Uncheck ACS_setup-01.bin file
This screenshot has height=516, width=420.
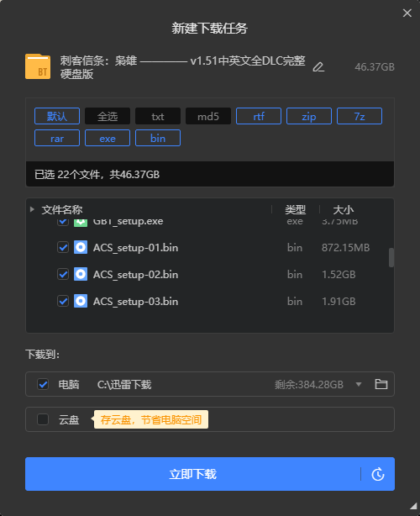(63, 247)
